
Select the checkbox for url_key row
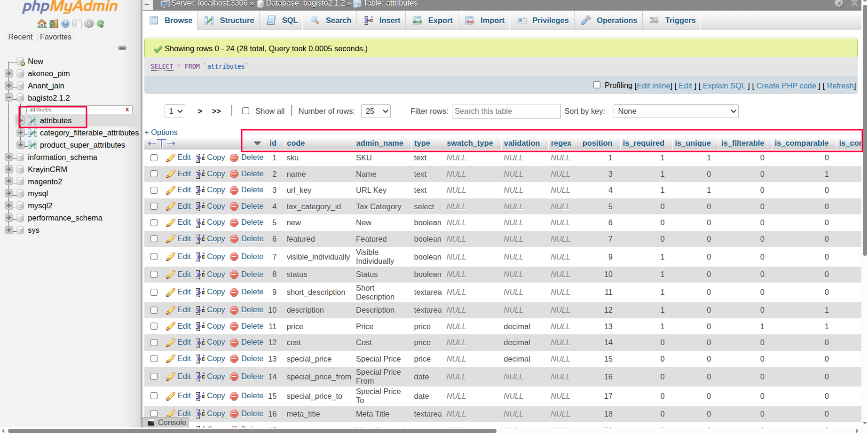(154, 190)
